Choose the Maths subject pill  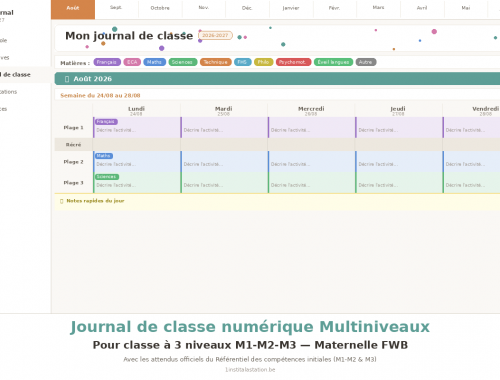(x=154, y=62)
